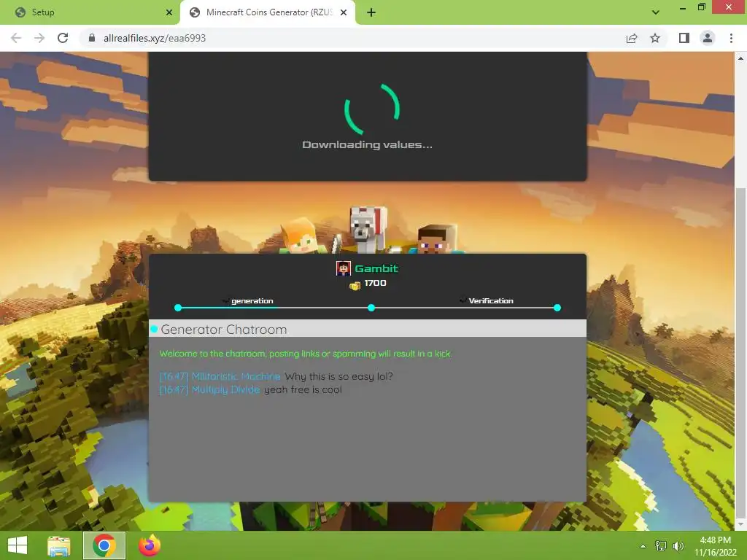Click the chatroom welcome message
Screen dimensions: 747x560
pos(306,354)
